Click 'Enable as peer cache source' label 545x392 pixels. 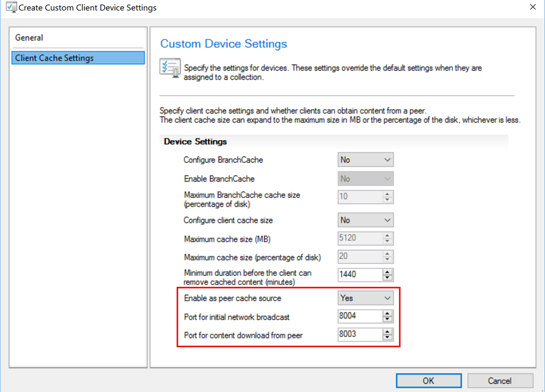click(233, 298)
